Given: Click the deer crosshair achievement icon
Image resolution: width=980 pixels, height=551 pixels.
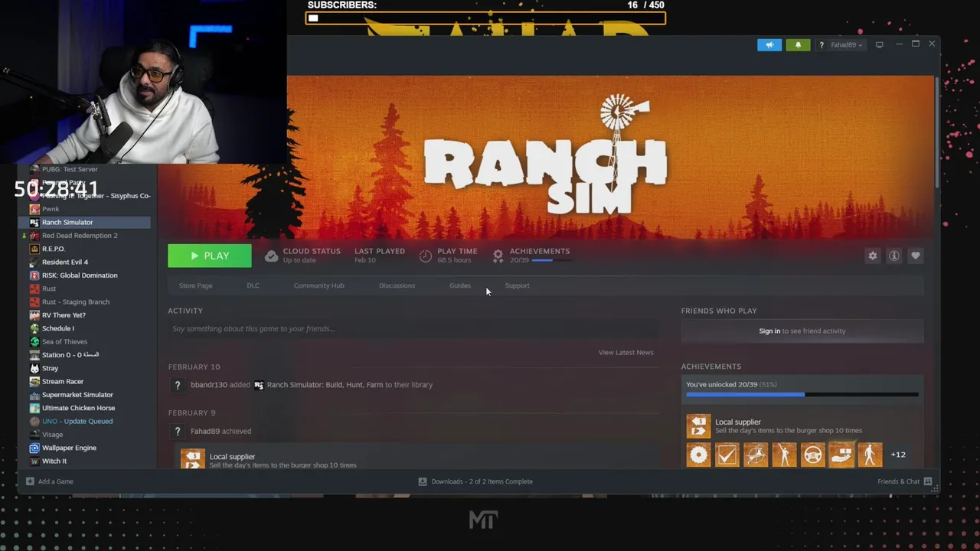Looking at the screenshot, I should point(756,455).
